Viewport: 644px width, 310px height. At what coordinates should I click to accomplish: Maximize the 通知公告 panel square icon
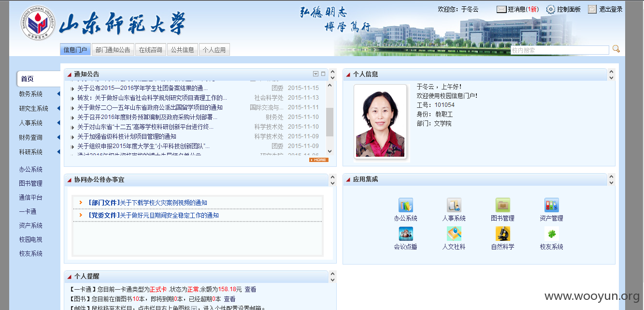[323, 74]
